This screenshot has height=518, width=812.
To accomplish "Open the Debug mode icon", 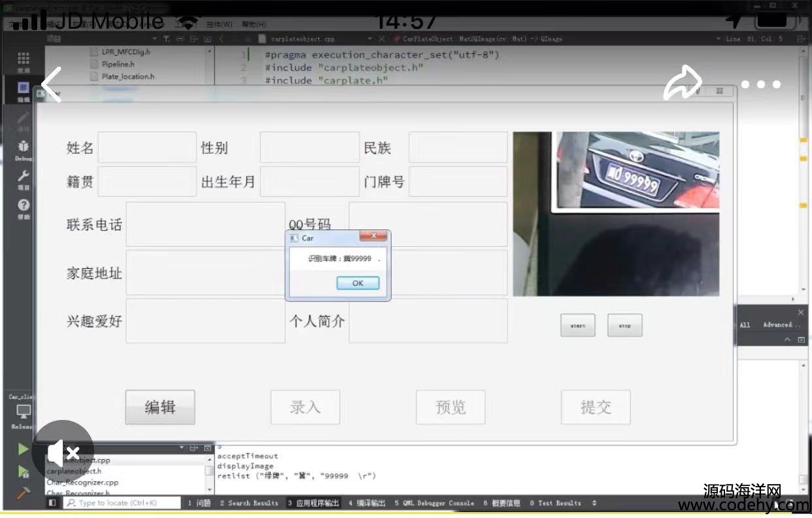I will (x=24, y=150).
